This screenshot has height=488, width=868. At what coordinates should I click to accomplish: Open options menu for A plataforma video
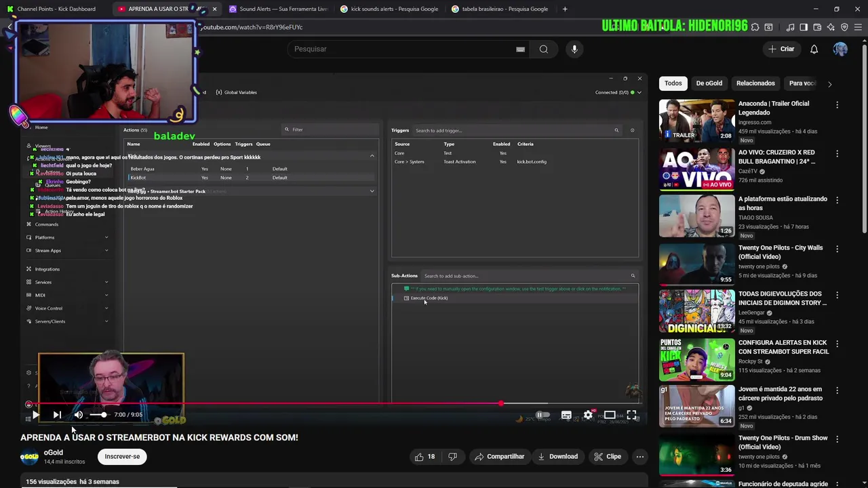pos(837,201)
